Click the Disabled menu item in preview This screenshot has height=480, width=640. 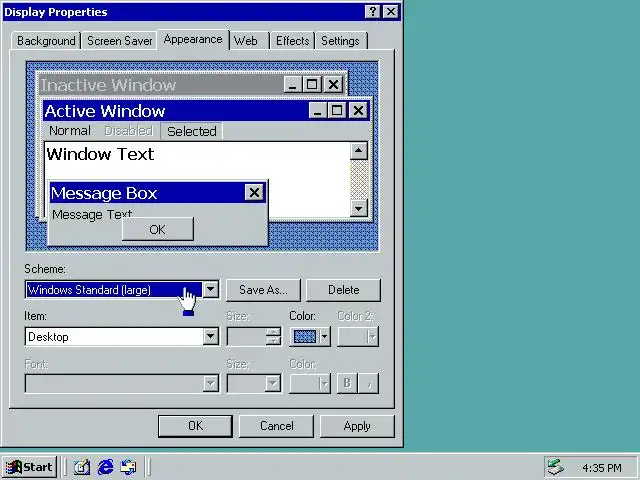click(x=129, y=131)
